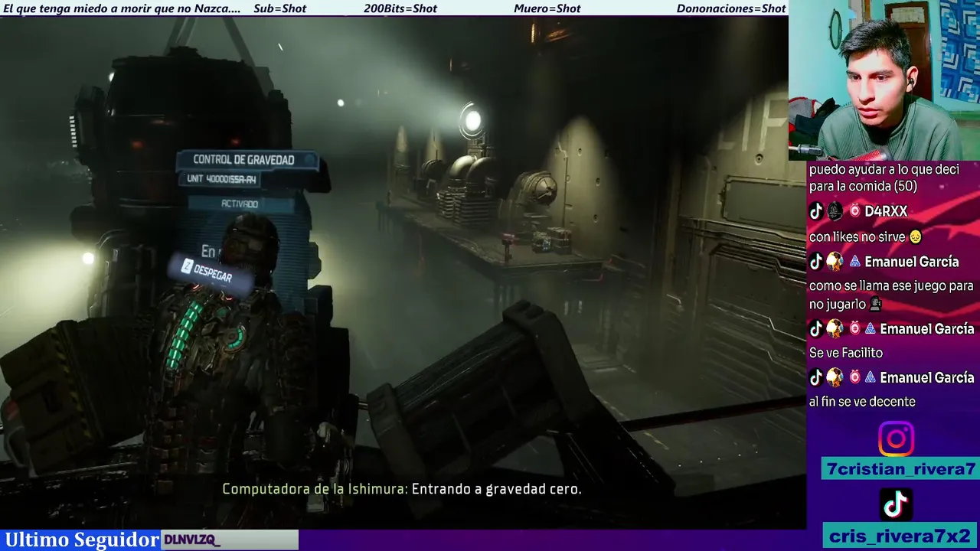Click TikTok icon above 'al fin se ve decente'
Image resolution: width=980 pixels, height=551 pixels.
[816, 377]
